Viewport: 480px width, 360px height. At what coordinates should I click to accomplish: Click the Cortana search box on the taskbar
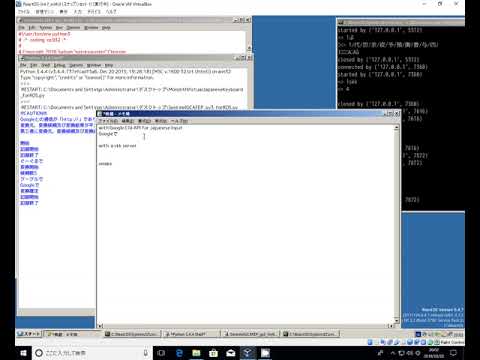click(x=92, y=353)
